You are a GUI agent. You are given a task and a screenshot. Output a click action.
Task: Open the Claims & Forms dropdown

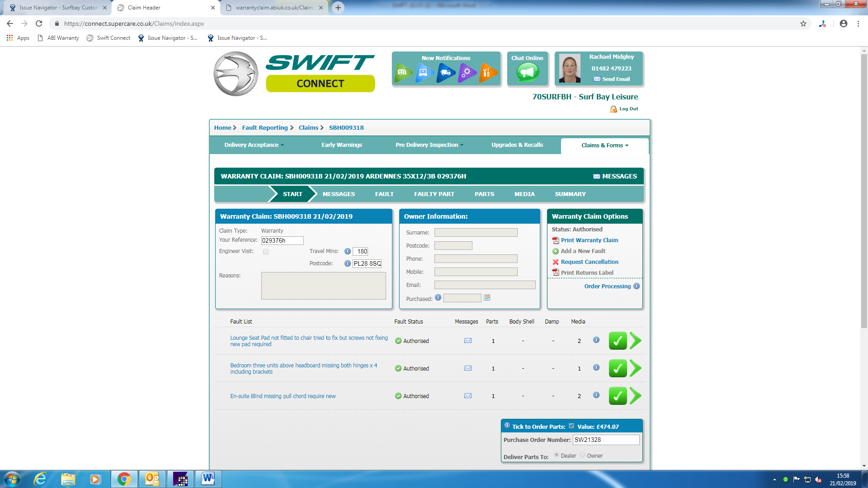[x=604, y=145]
